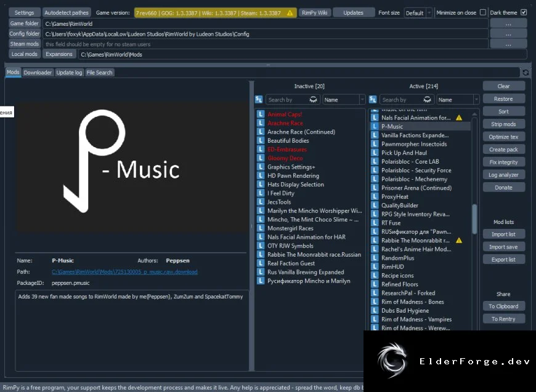The height and width of the screenshot is (392, 536).
Task: Click the Steam mods path field
Action: (266, 44)
